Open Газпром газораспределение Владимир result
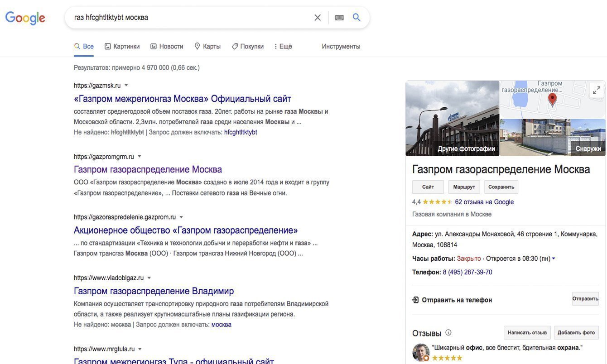 pyautogui.click(x=154, y=291)
